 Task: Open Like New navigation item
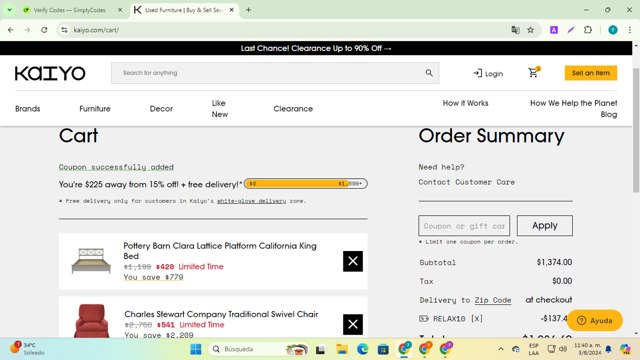point(220,109)
